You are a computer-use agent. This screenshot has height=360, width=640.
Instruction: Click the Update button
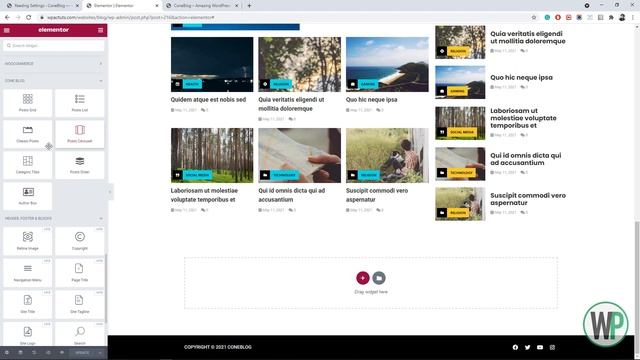(x=82, y=353)
